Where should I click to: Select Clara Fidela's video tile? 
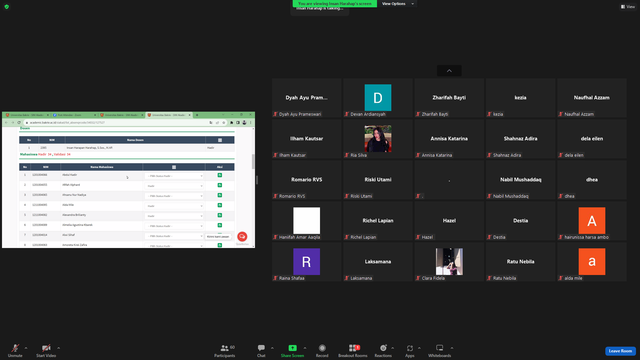click(449, 262)
